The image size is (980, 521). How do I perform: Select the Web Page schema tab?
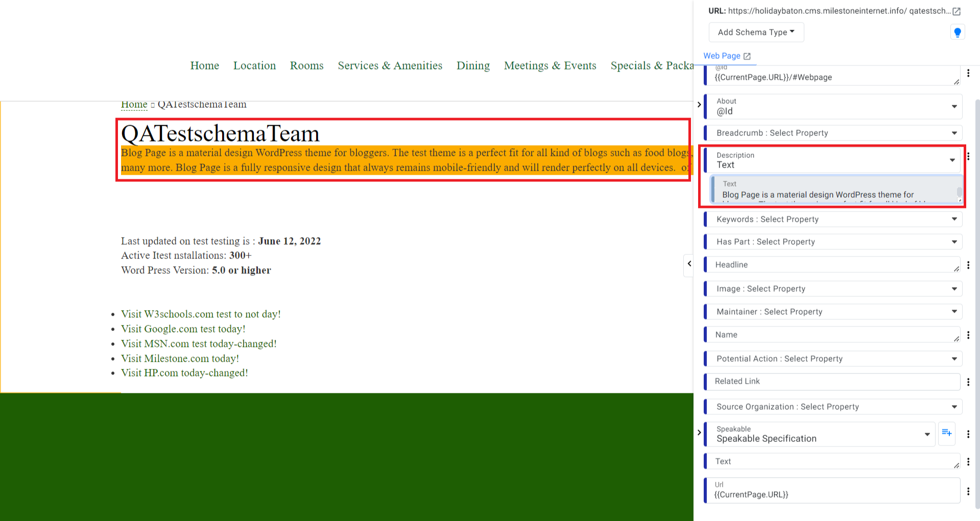722,56
